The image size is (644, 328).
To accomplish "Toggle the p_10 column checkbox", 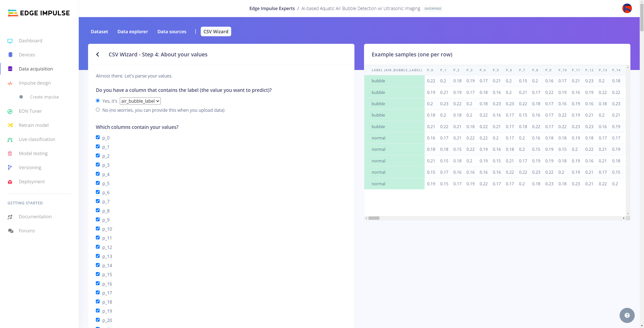I will [98, 229].
